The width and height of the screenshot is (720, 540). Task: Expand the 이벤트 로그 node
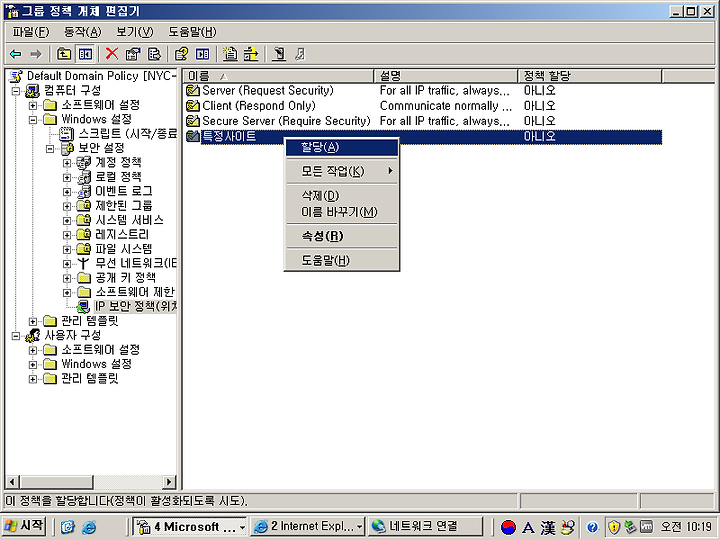[67, 192]
